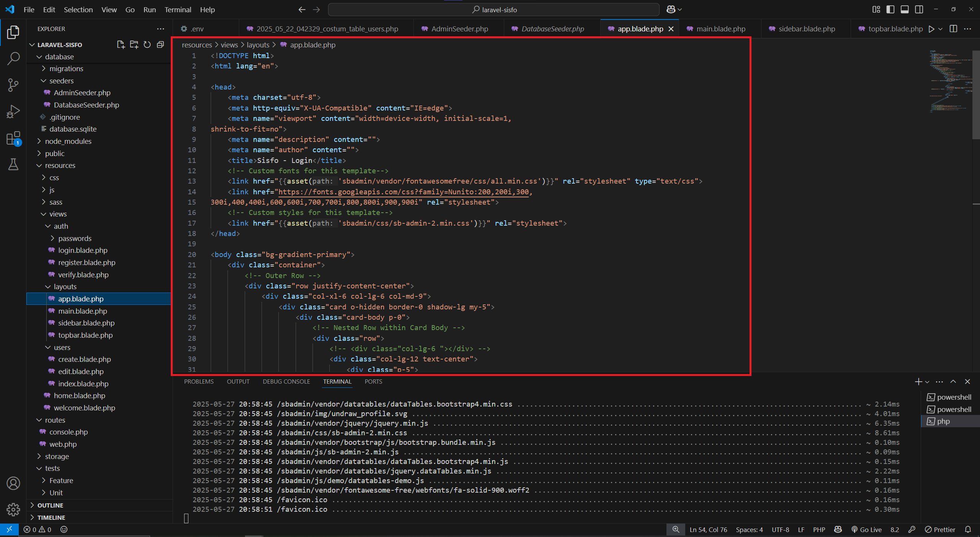Toggle primary side bar visibility
Viewport: 980px width, 537px height.
click(x=890, y=10)
